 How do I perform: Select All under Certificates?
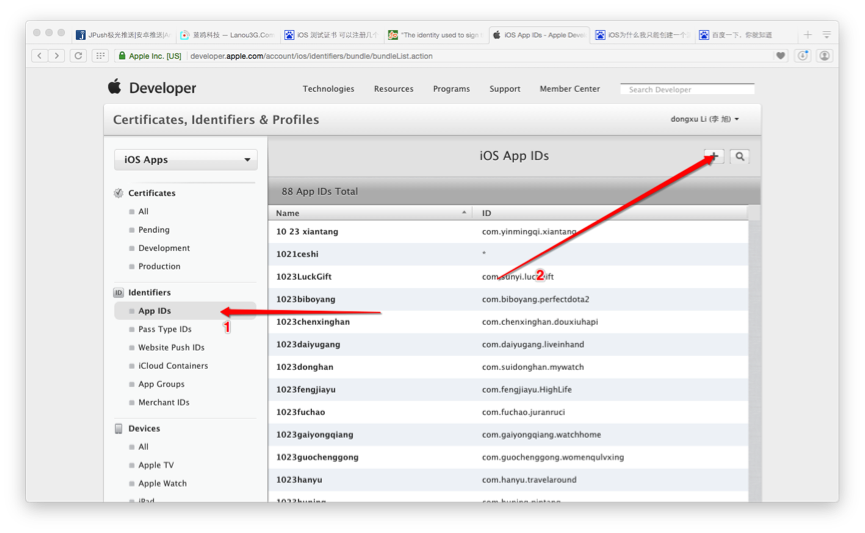(x=143, y=211)
